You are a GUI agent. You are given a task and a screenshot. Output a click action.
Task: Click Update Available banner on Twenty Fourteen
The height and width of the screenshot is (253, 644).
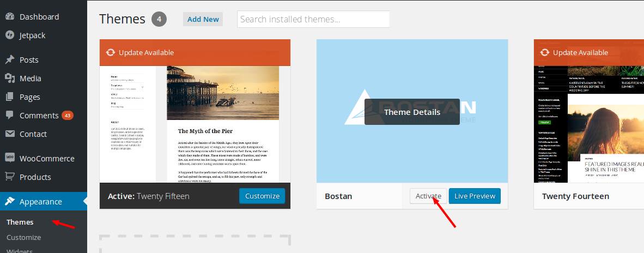(x=589, y=52)
